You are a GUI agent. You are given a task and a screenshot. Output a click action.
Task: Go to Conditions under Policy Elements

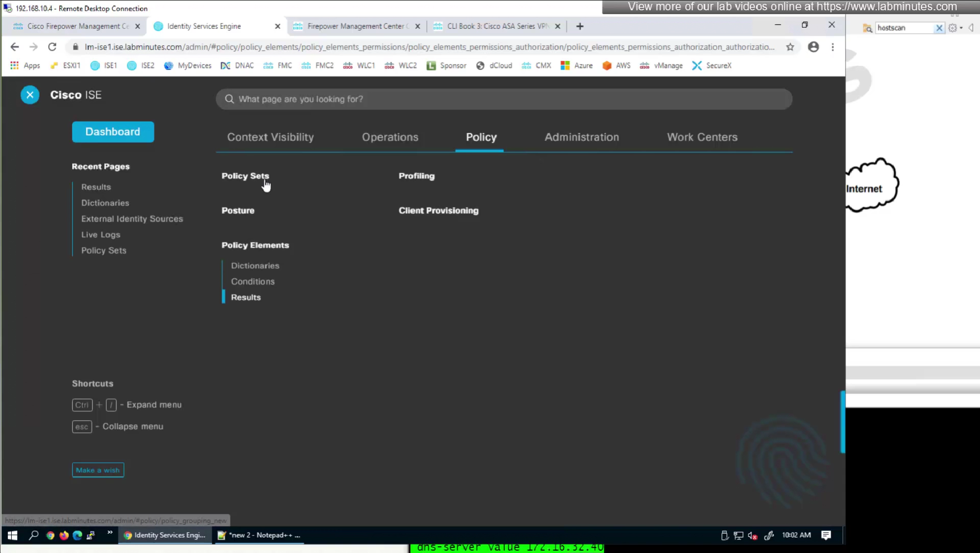(253, 282)
